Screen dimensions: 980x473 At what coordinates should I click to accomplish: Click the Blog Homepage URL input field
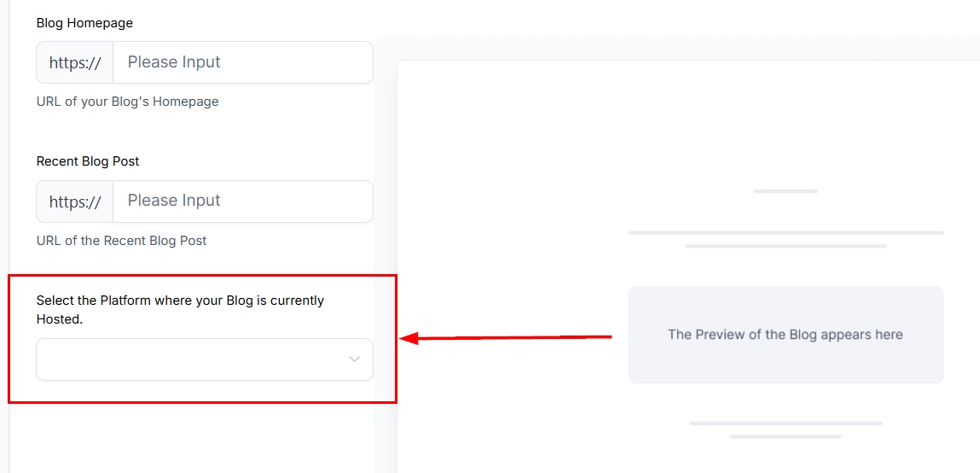[x=242, y=62]
